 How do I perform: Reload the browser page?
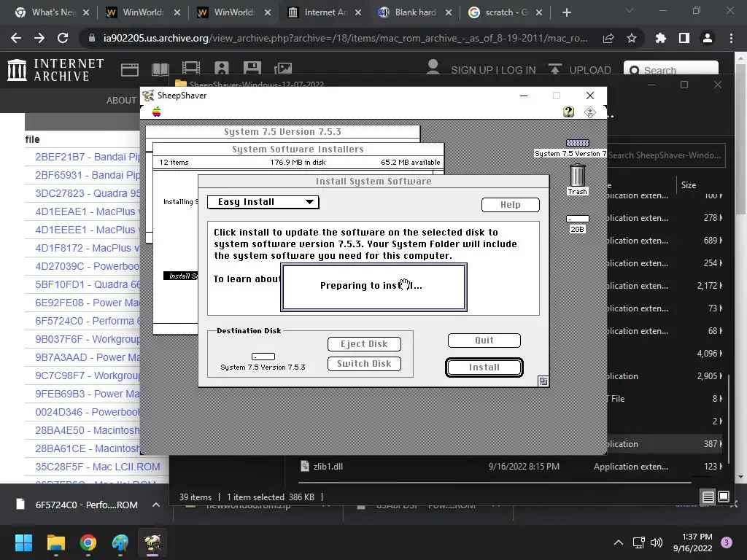pos(63,38)
